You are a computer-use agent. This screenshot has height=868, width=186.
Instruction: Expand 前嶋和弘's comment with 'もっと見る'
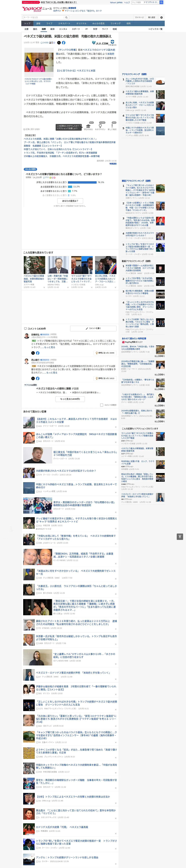[x=50, y=347]
